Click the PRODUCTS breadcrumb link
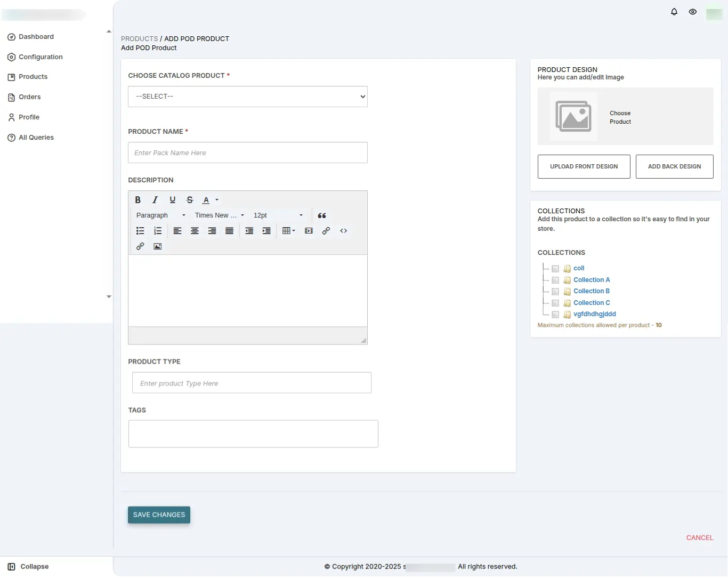The image size is (728, 578). (x=140, y=39)
